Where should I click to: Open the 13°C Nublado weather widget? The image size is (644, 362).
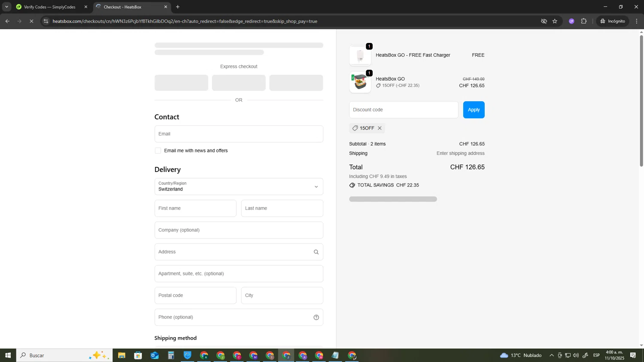[x=521, y=356]
